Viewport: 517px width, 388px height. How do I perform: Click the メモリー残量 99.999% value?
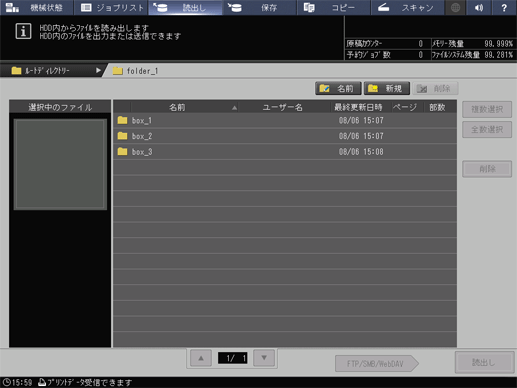(x=498, y=44)
